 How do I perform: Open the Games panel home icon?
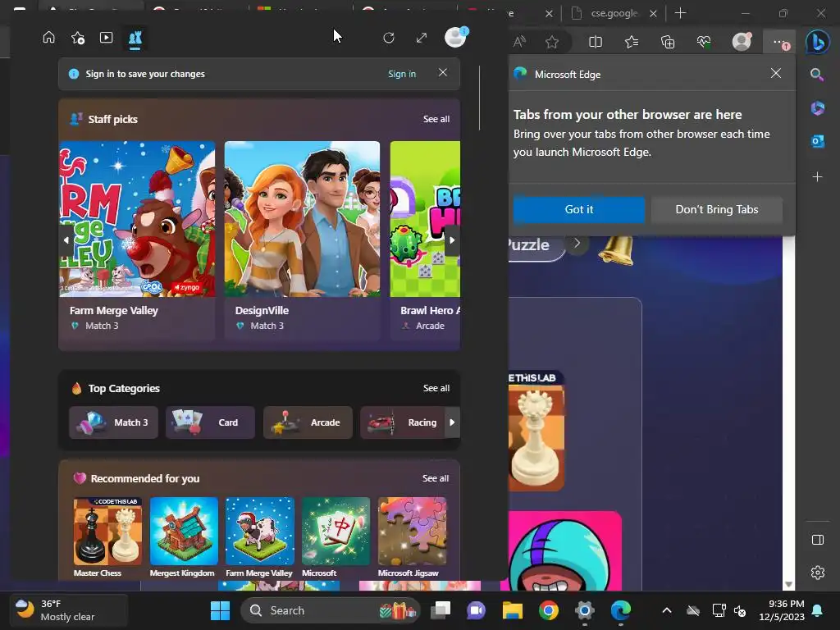(48, 37)
